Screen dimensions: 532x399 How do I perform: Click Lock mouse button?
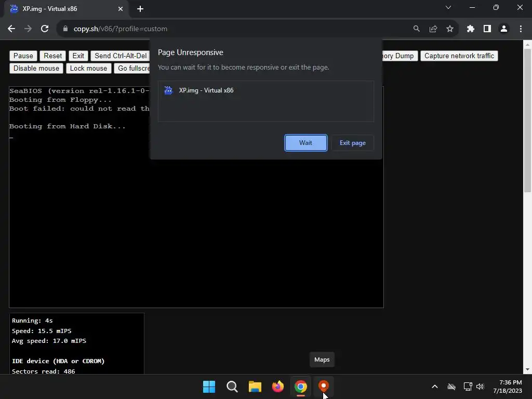pos(88,68)
